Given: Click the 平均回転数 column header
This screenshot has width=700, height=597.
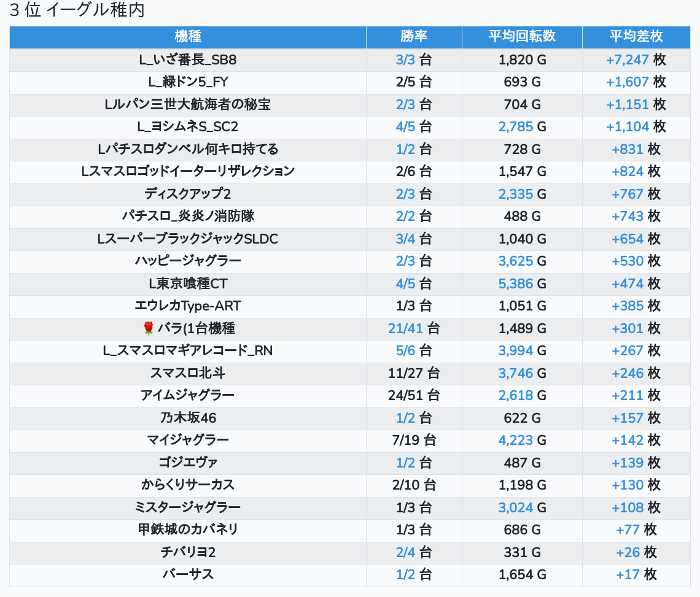Looking at the screenshot, I should (x=522, y=37).
